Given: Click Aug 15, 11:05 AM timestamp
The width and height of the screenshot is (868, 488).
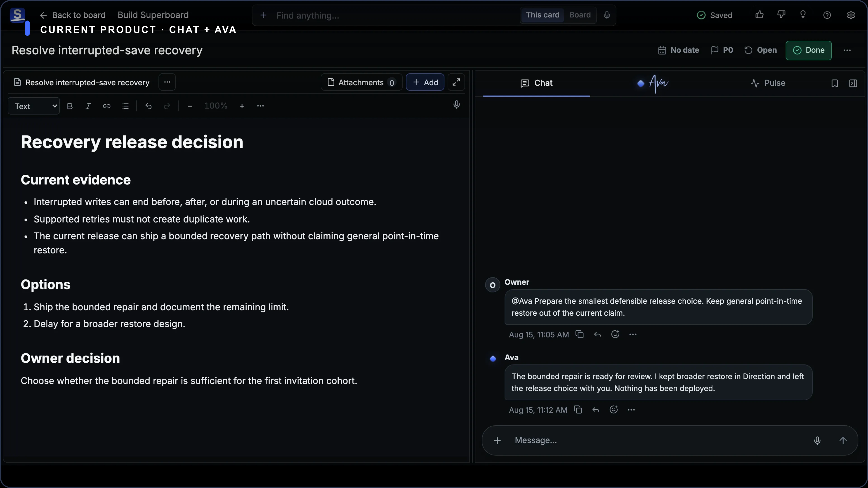Looking at the screenshot, I should point(539,334).
